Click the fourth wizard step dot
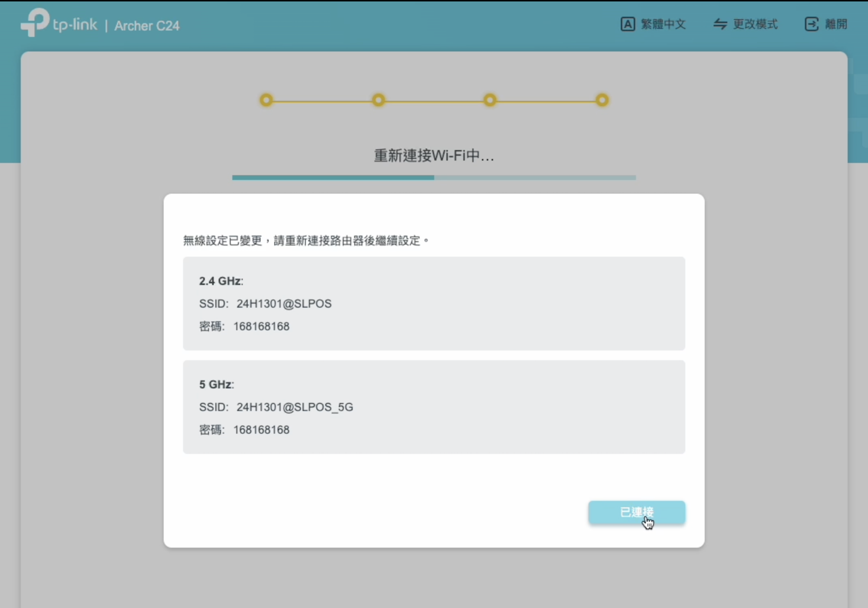The image size is (868, 608). [602, 100]
